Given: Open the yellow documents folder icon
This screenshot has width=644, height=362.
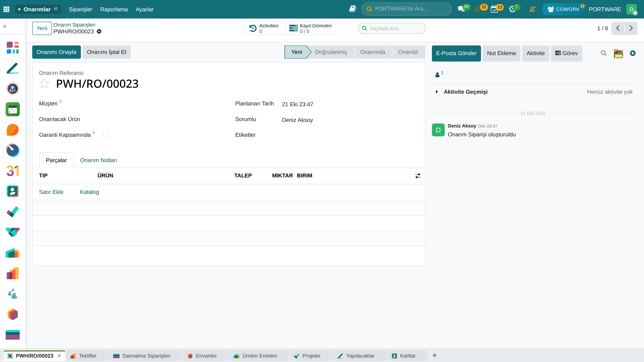Looking at the screenshot, I should (618, 53).
